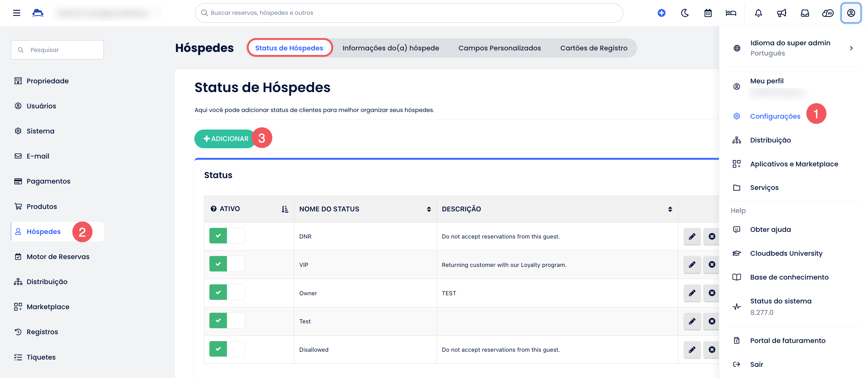Click the blue plus quick-add icon
The image size is (868, 378).
click(661, 13)
